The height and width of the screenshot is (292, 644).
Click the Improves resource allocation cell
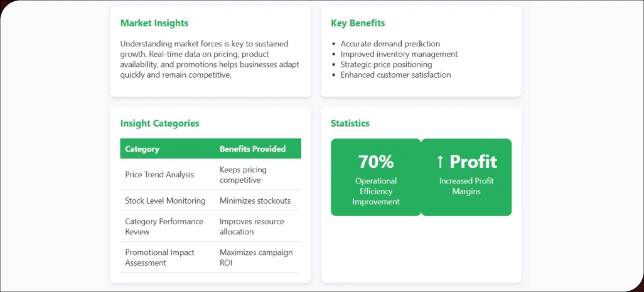point(252,226)
